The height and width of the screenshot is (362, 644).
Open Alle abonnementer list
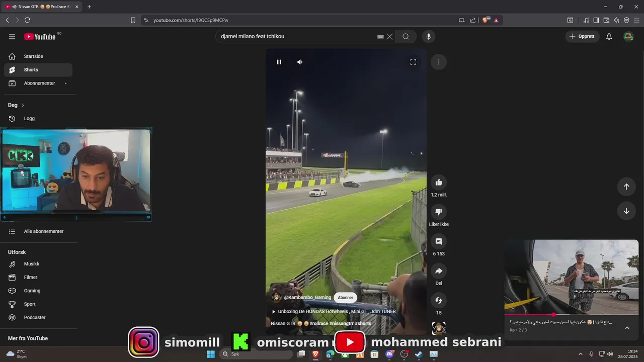click(x=38, y=231)
